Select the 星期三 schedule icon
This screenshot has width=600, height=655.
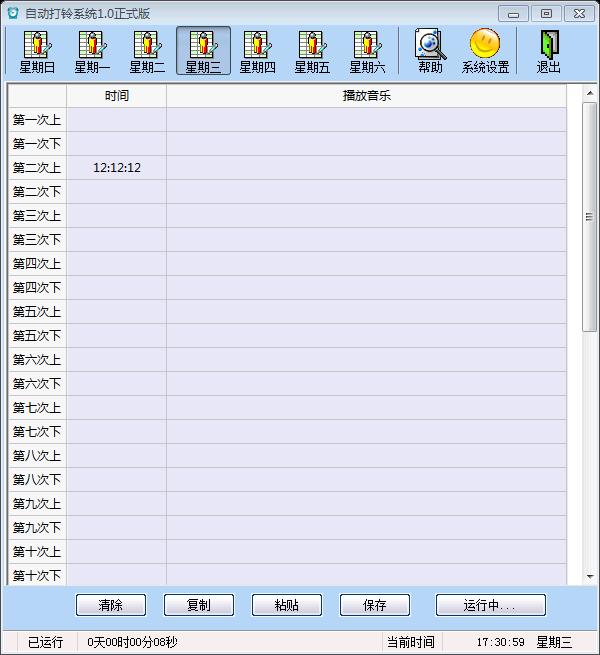coord(203,51)
